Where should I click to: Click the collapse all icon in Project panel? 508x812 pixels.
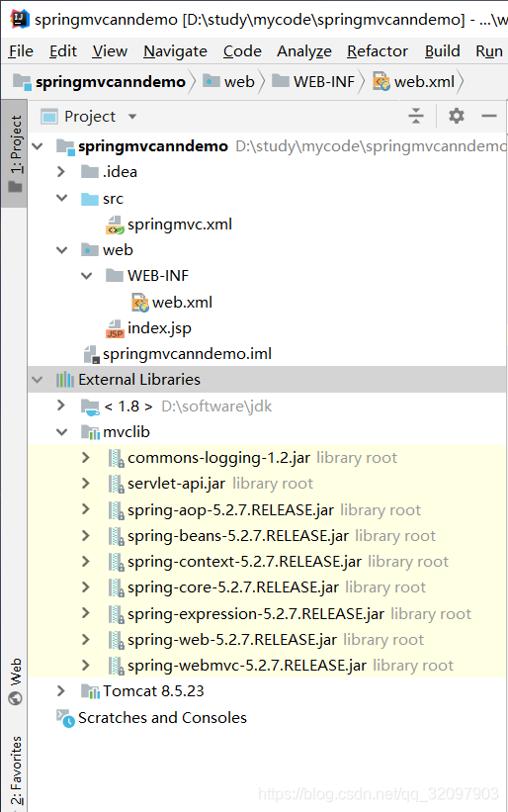[x=416, y=116]
